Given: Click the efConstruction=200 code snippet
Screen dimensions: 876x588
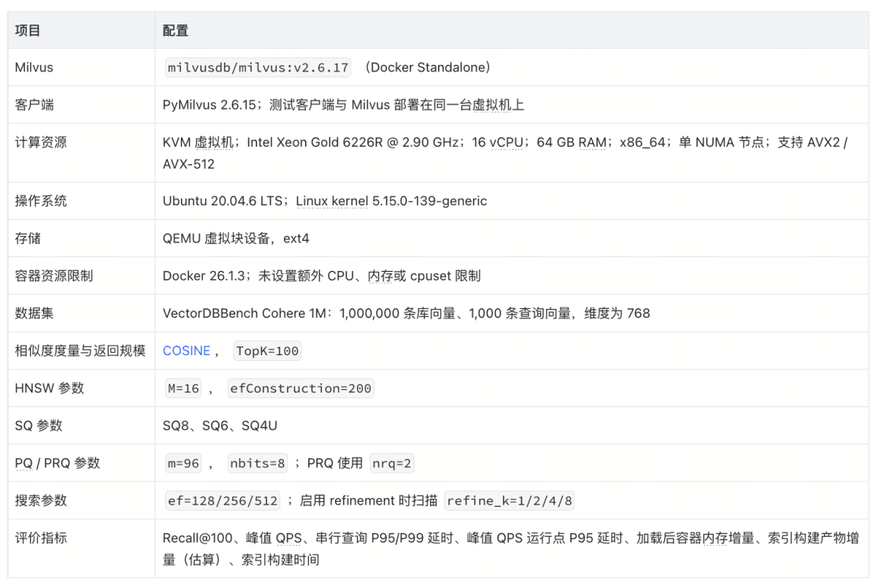Looking at the screenshot, I should click(301, 388).
